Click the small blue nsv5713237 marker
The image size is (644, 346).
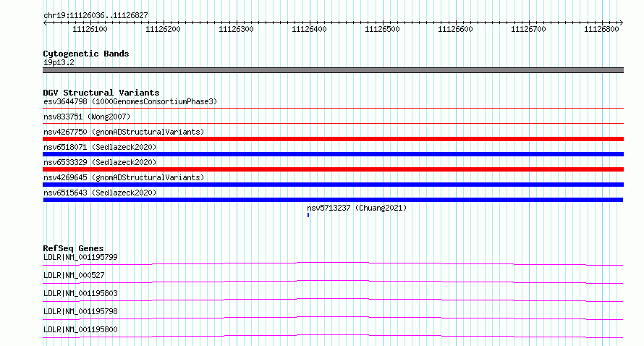(308, 215)
